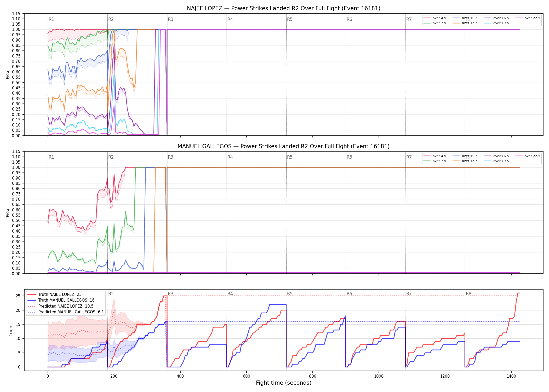Click the 25 tick on Count axis
The height and width of the screenshot is (392, 549).
18,296
